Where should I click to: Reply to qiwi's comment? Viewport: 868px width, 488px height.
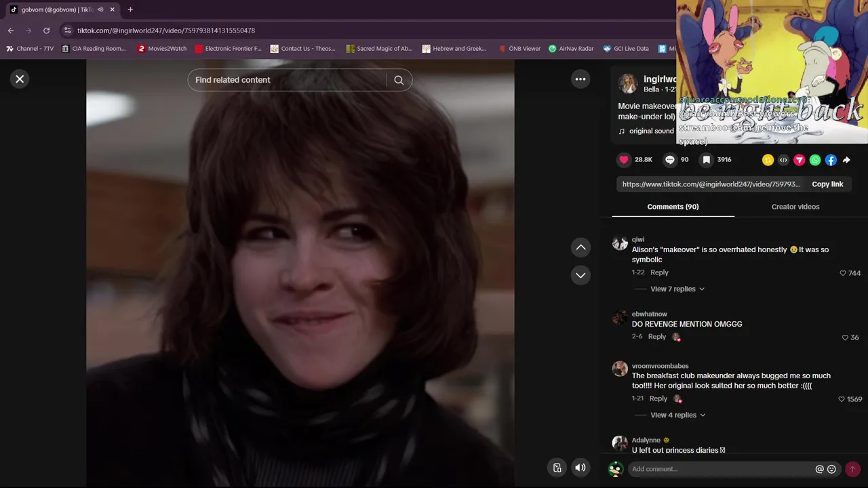tap(659, 272)
